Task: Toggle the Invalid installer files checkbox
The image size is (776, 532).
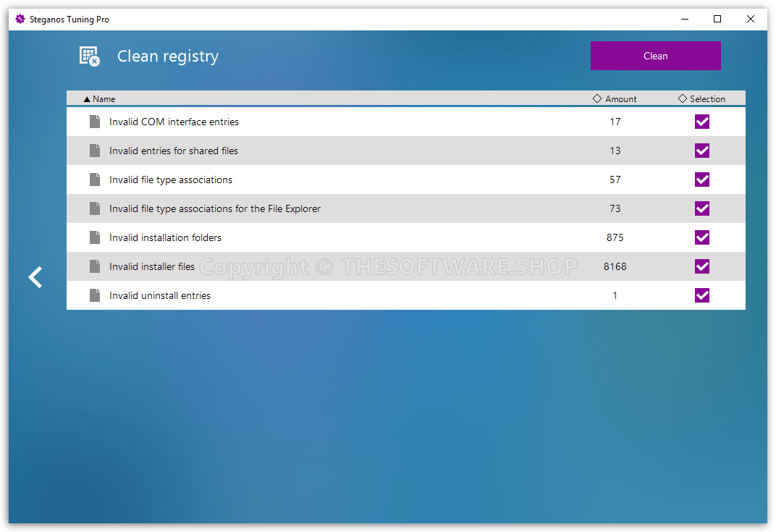Action: [701, 266]
